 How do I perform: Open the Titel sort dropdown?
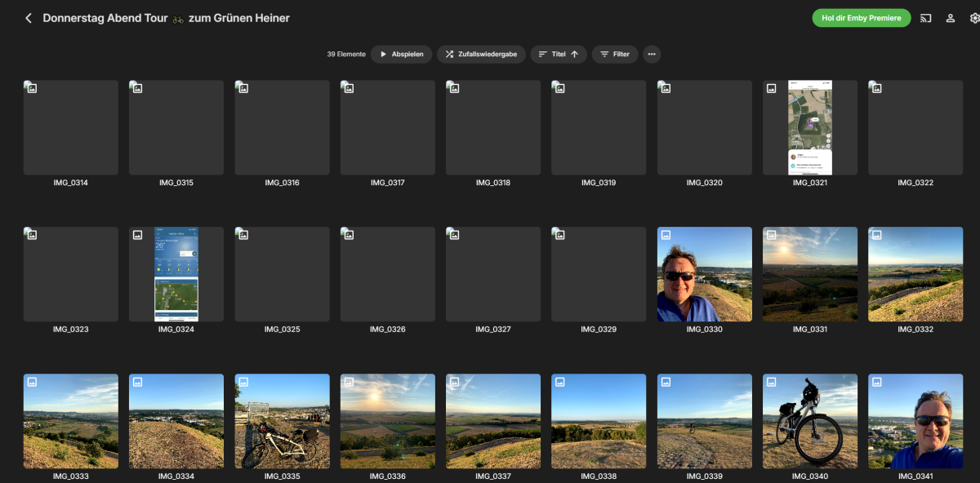click(x=558, y=54)
